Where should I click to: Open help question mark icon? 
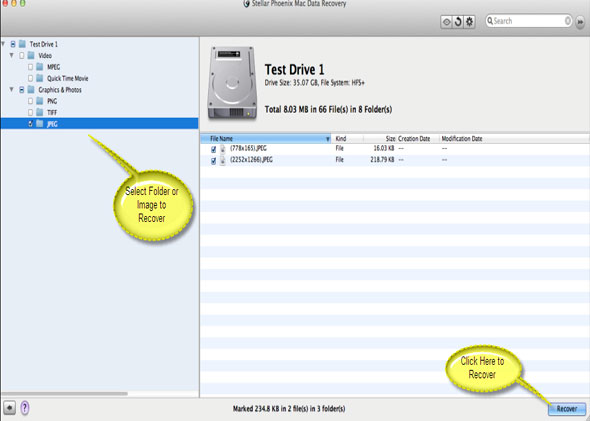point(25,407)
